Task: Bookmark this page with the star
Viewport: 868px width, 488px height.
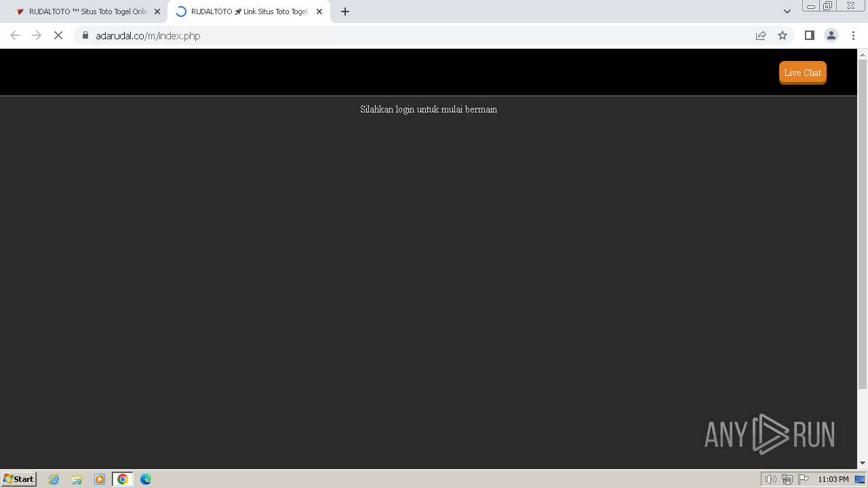Action: [783, 35]
